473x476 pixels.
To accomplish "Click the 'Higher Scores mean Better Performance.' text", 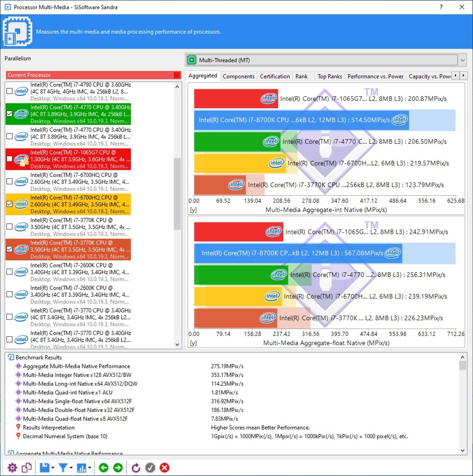I will pos(261,428).
